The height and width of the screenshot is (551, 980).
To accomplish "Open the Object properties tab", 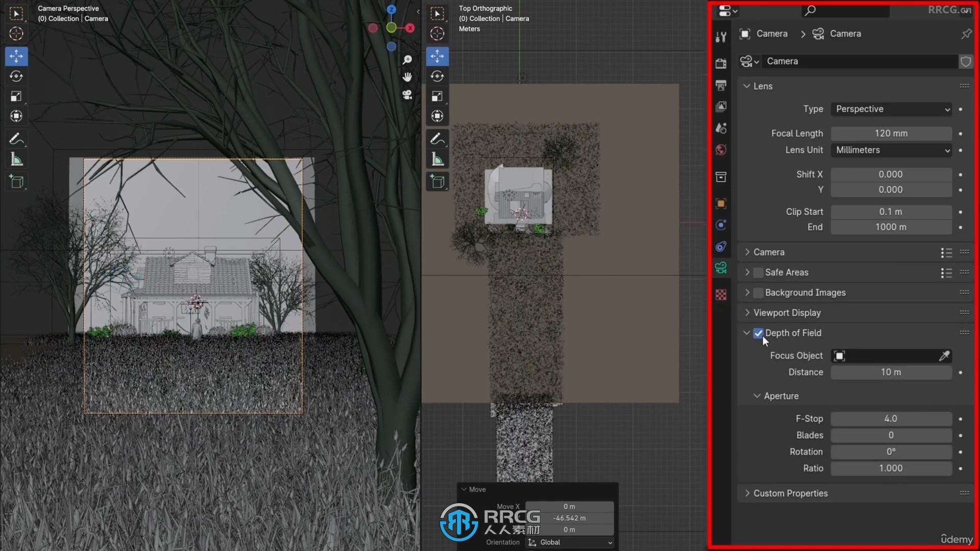I will tap(721, 204).
